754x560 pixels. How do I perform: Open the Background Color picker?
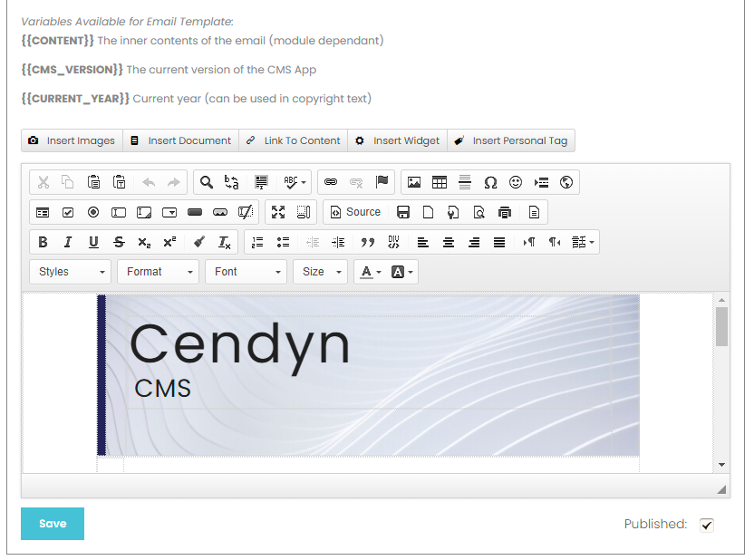[x=402, y=272]
